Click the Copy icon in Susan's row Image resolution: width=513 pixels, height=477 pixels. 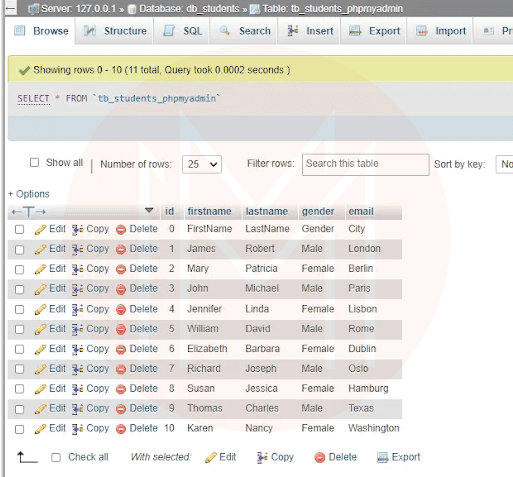78,389
